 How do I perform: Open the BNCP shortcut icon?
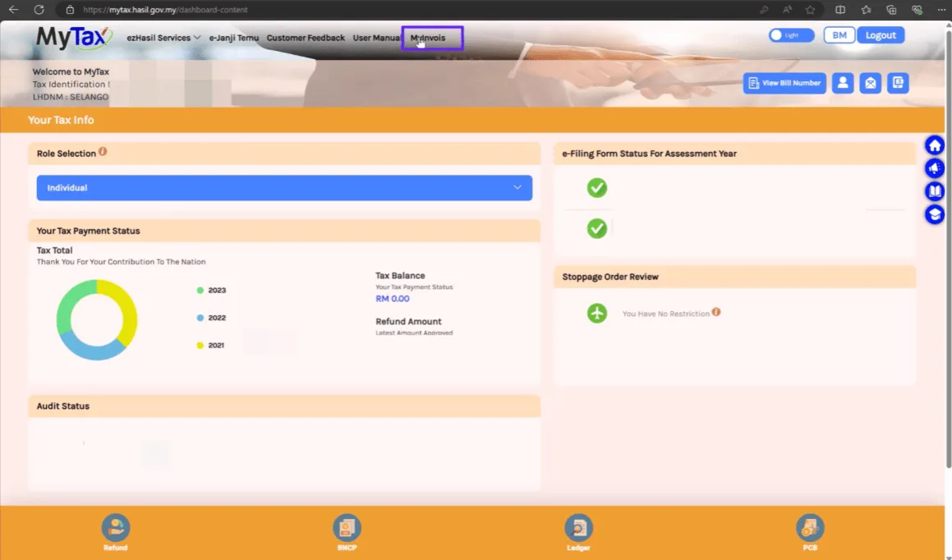[x=347, y=528]
